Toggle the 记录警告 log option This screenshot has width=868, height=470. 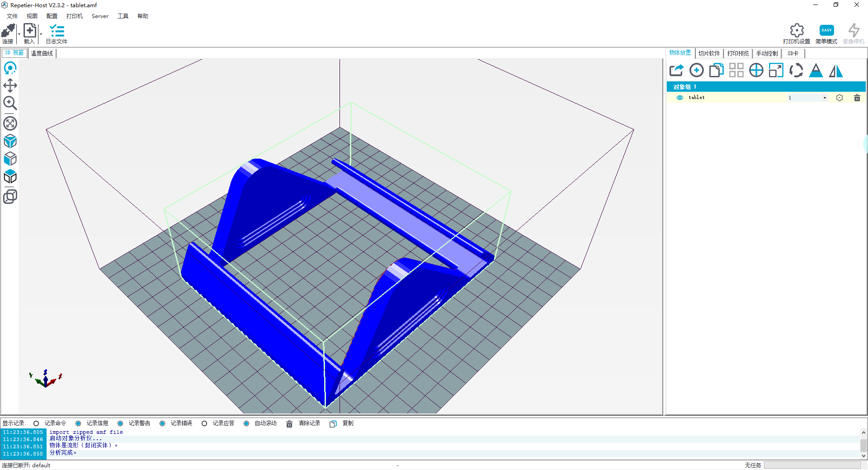(x=120, y=423)
